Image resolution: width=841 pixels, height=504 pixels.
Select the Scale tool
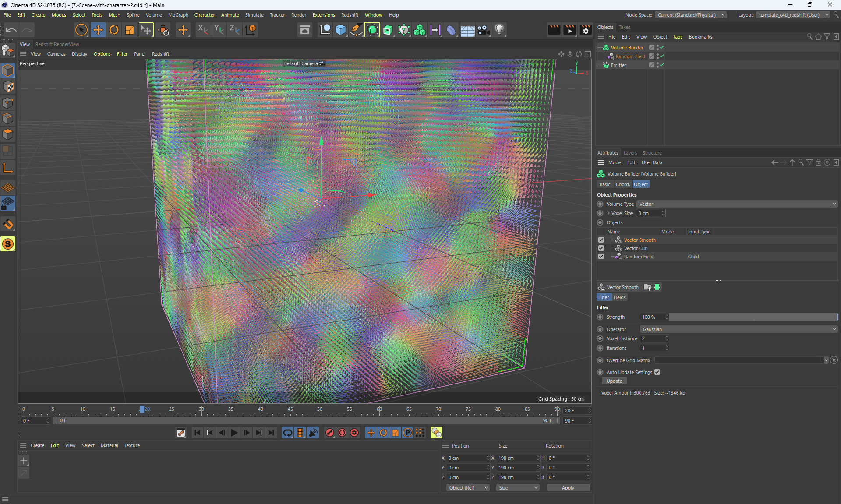(x=130, y=30)
